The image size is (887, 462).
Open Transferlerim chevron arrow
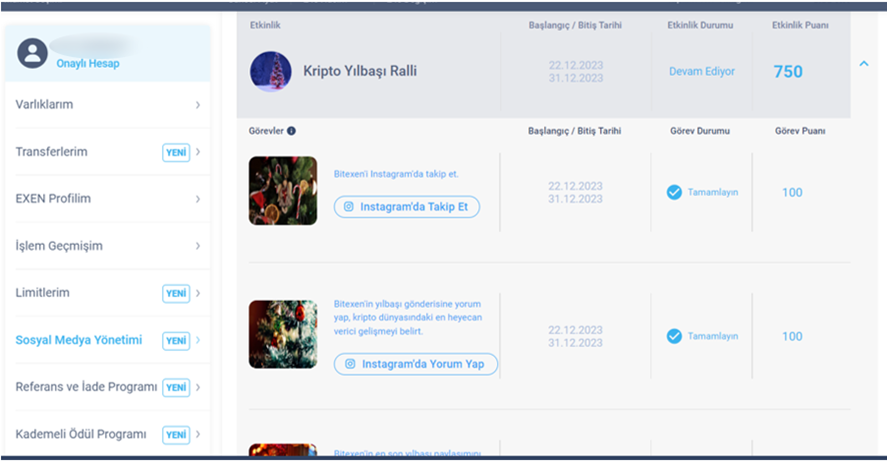click(x=198, y=152)
